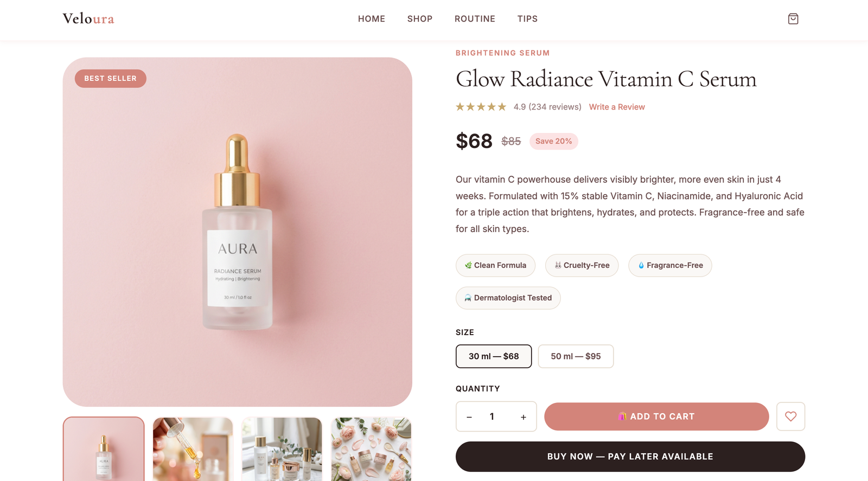This screenshot has height=481, width=868.
Task: Click the Write a Review link
Action: [x=617, y=107]
